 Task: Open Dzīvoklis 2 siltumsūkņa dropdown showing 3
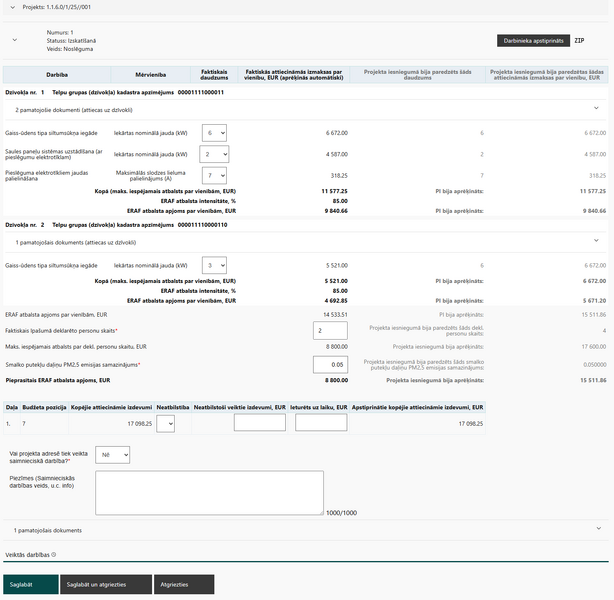[x=214, y=265]
